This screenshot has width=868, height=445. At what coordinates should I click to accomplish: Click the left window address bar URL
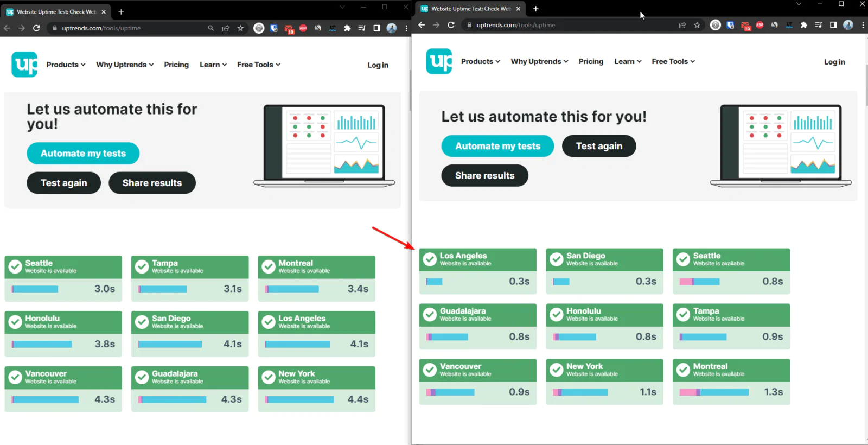101,28
